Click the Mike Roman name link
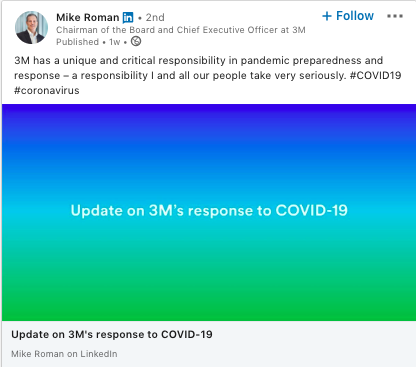Image resolution: width=416 pixels, height=367 pixels. [x=88, y=17]
